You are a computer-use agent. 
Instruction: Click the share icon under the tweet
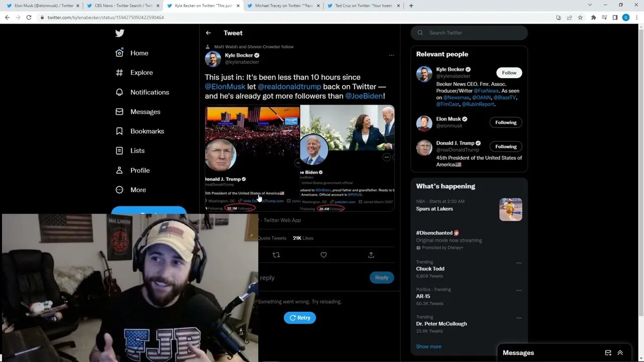pos(371,255)
